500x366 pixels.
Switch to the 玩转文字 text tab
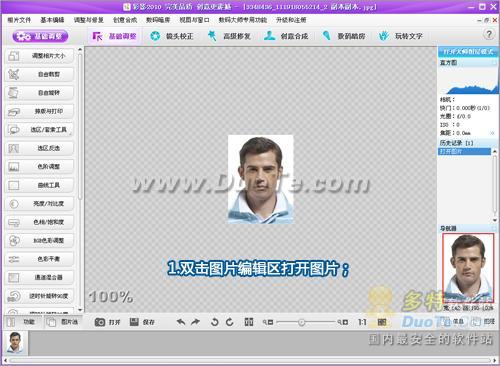click(401, 36)
